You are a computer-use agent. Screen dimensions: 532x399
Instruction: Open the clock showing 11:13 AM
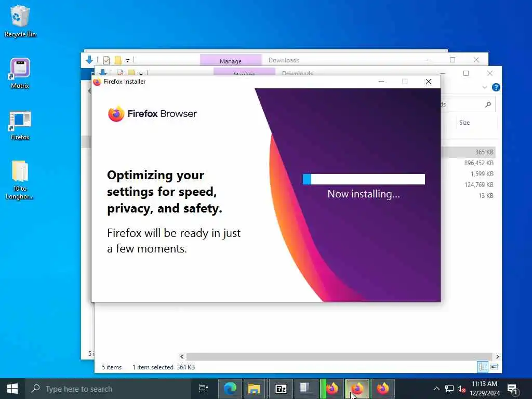[x=485, y=389]
